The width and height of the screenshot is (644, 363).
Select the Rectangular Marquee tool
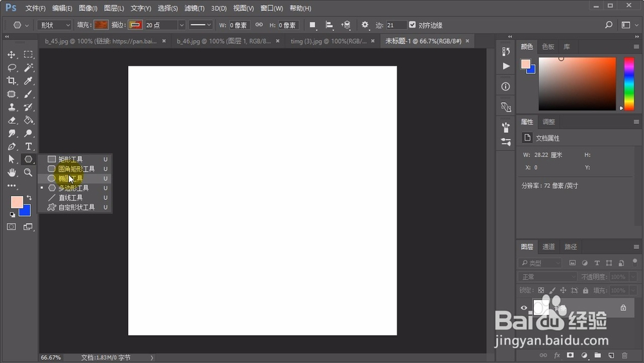pos(28,55)
